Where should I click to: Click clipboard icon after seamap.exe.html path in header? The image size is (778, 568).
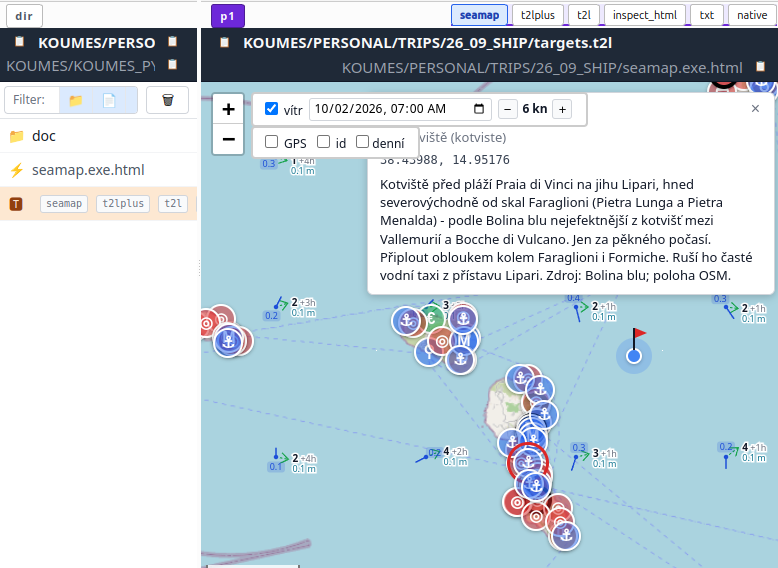[x=760, y=66]
